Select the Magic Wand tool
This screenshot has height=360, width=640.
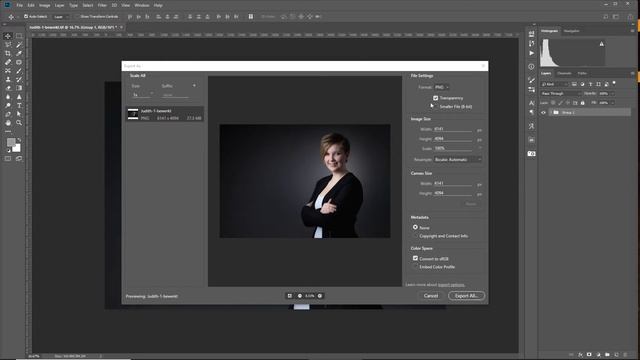pos(19,44)
